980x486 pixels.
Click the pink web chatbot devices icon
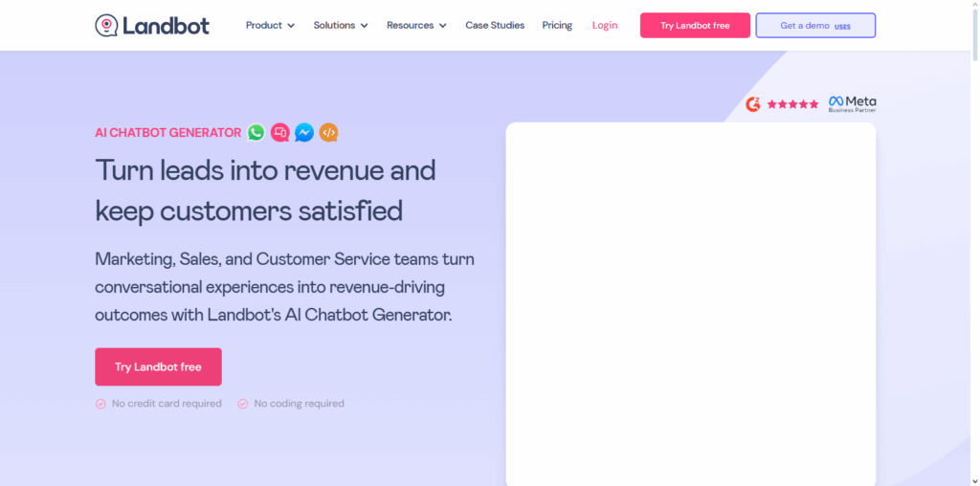click(279, 133)
